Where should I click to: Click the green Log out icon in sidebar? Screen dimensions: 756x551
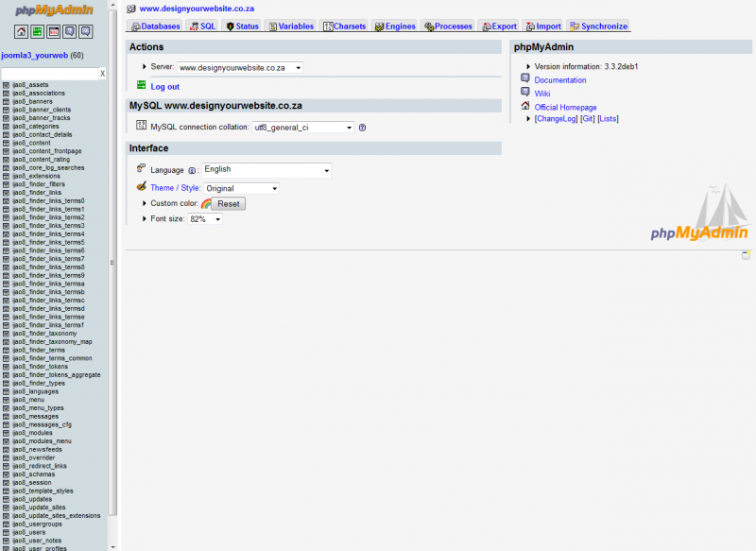tap(38, 32)
